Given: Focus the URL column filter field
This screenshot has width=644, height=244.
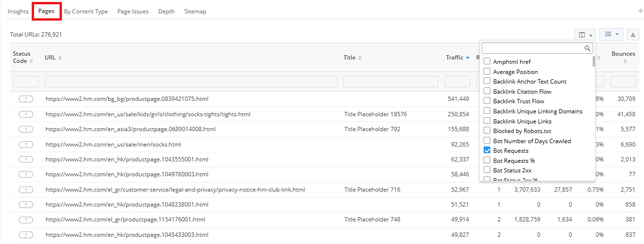Looking at the screenshot, I should click(x=190, y=82).
